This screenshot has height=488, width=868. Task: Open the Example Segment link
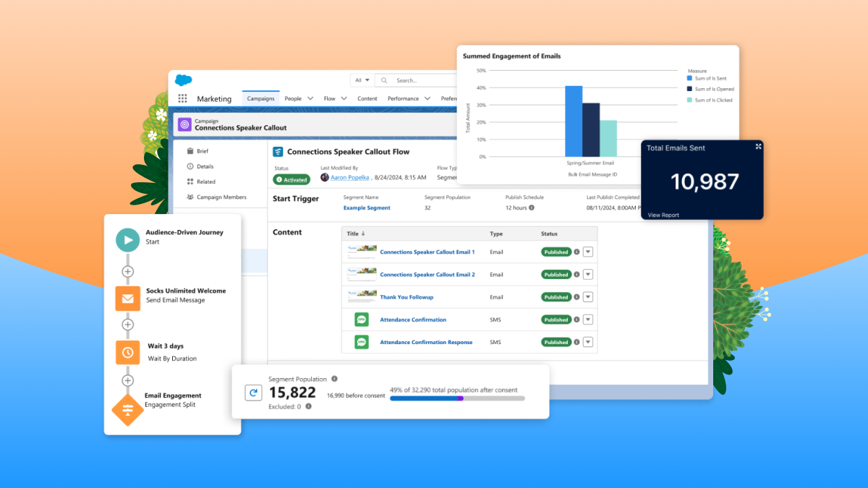click(366, 208)
